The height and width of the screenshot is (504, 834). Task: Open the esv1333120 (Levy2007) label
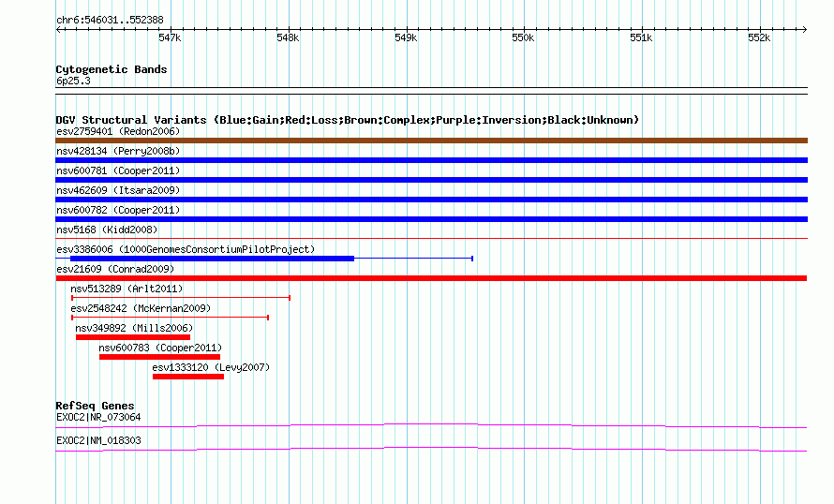211,367
